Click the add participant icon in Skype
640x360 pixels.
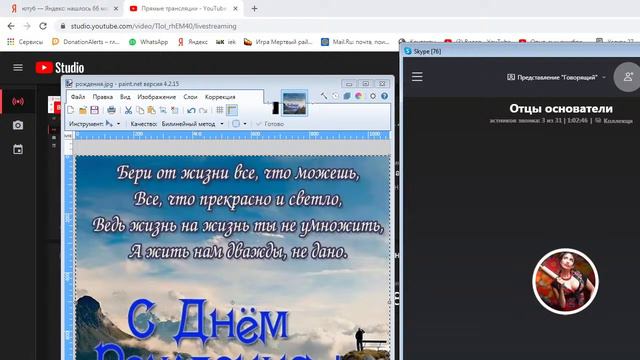628,77
